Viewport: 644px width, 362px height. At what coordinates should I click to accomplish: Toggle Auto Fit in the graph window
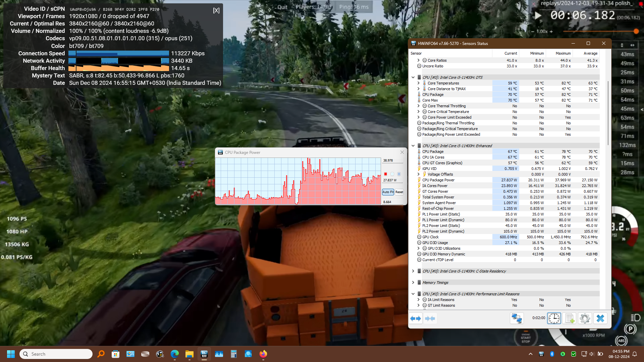point(388,192)
